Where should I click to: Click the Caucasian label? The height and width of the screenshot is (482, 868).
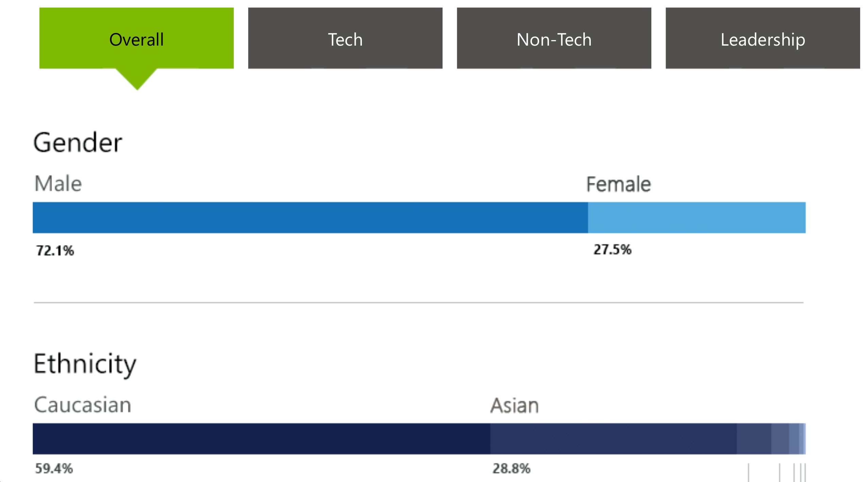(83, 405)
